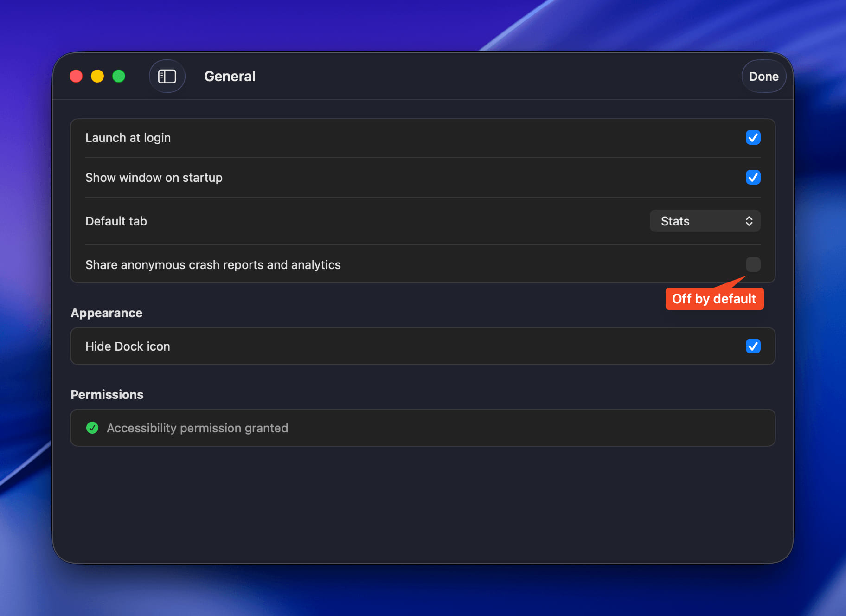The image size is (846, 616).
Task: Click 'Share anonymous crash reports and analytics' label
Action: [213, 265]
